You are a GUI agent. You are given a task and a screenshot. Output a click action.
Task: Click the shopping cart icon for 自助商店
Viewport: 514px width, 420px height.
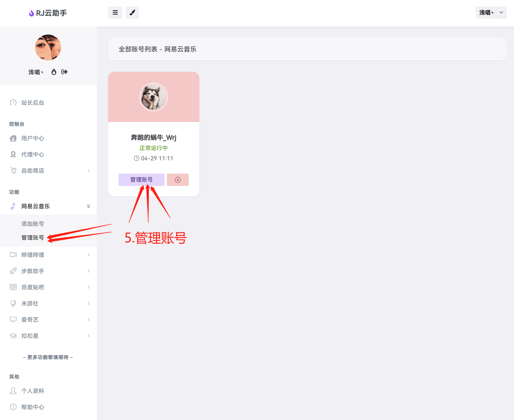(13, 171)
